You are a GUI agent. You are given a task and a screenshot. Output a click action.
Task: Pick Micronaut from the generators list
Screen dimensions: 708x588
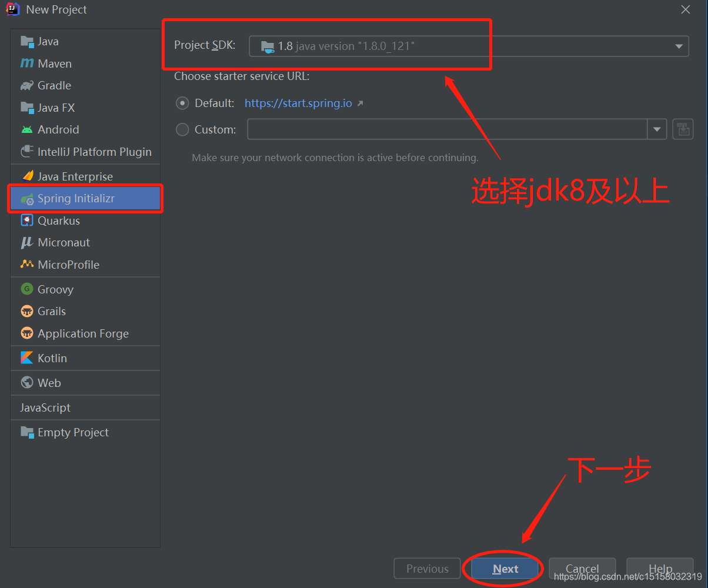(85, 242)
